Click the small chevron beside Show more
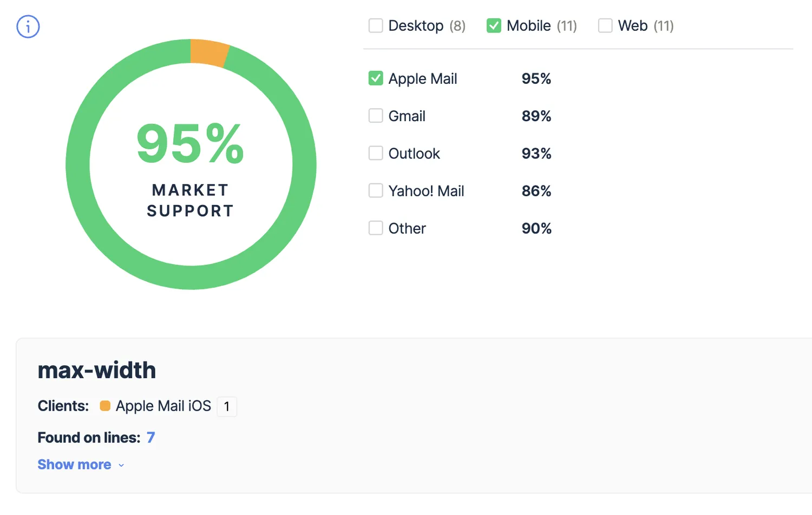Image resolution: width=812 pixels, height=515 pixels. (121, 465)
